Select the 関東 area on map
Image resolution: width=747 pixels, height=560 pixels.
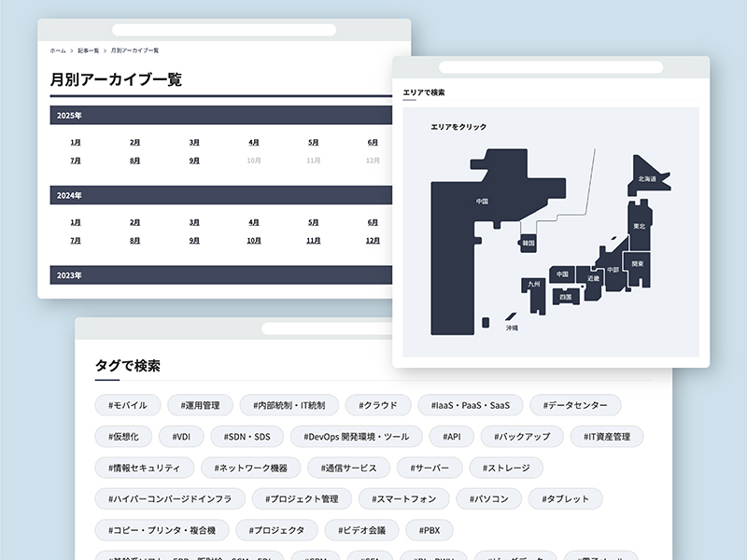coord(638,263)
